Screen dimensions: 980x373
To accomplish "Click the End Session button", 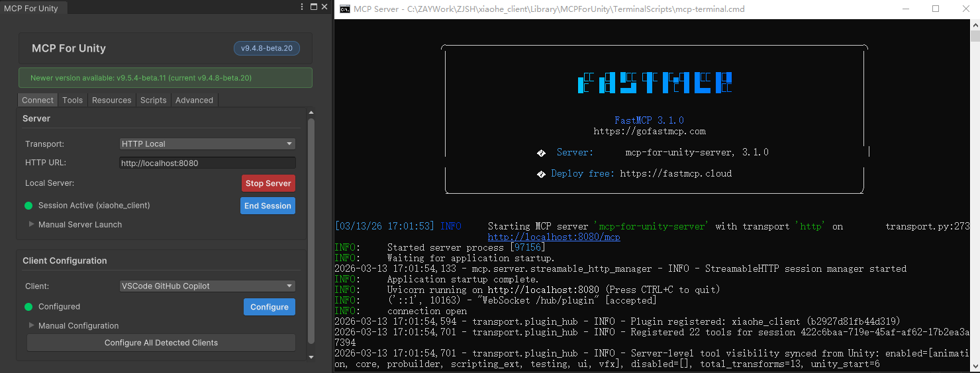I will click(x=268, y=206).
